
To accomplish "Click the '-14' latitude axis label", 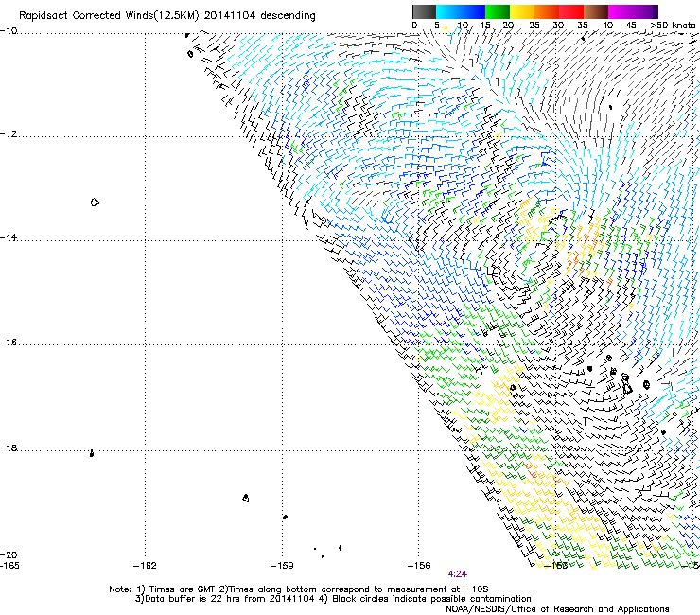I will [9, 238].
